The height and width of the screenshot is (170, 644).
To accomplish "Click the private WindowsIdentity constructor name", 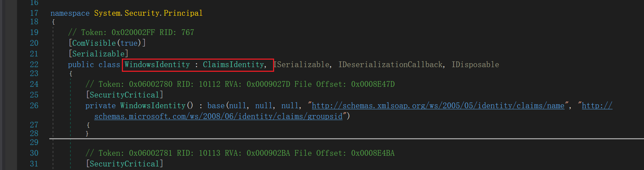I will 153,106.
